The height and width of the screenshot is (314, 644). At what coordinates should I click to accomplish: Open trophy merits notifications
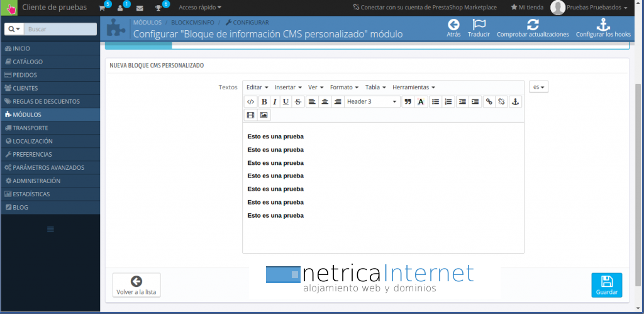pos(158,8)
